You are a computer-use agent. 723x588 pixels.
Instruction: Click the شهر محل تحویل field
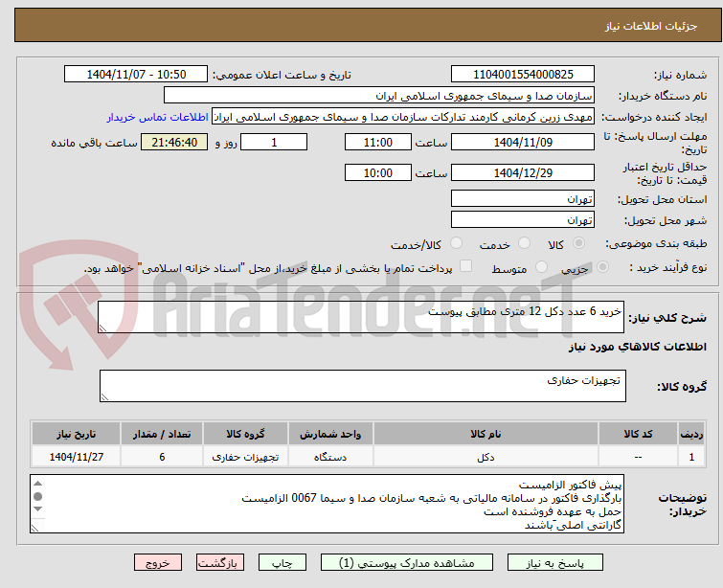(x=523, y=219)
